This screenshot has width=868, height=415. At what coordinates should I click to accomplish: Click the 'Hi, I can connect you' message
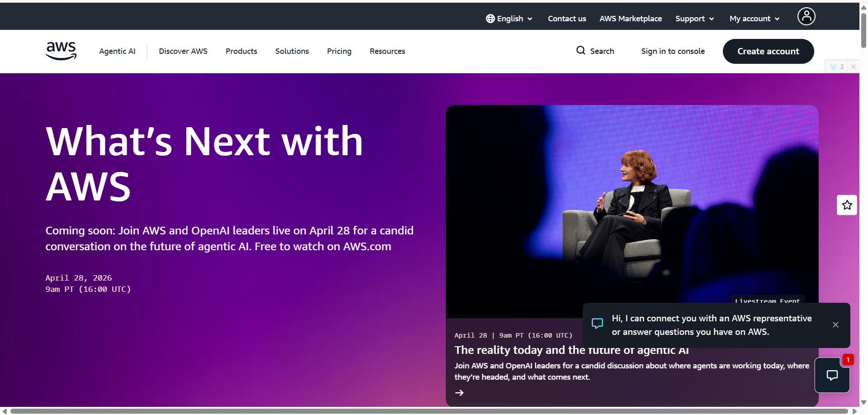tap(712, 325)
